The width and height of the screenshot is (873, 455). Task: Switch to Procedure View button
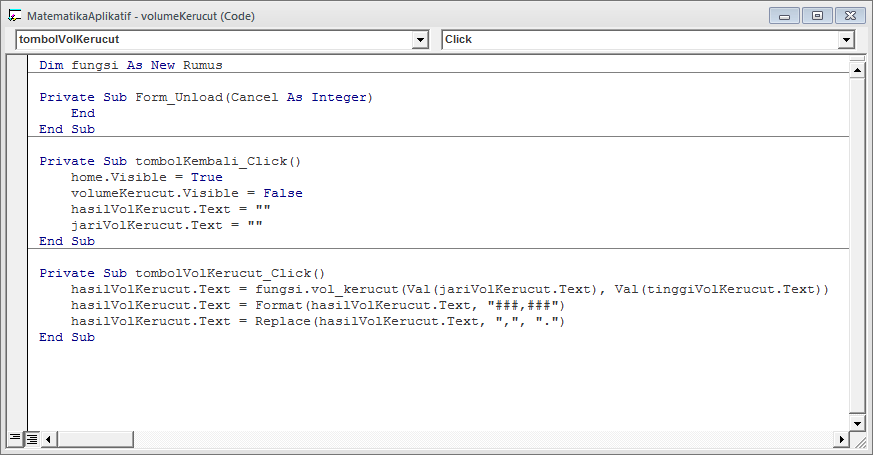pos(14,438)
